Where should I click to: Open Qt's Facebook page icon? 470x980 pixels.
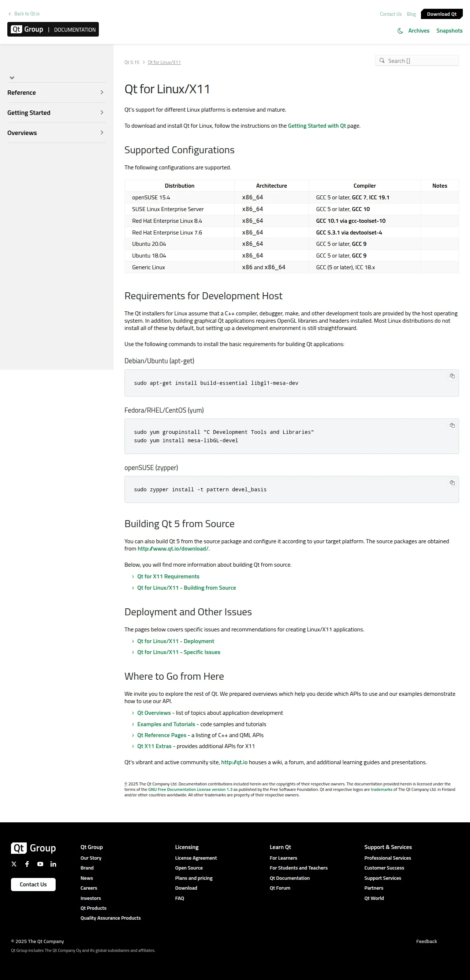(27, 864)
